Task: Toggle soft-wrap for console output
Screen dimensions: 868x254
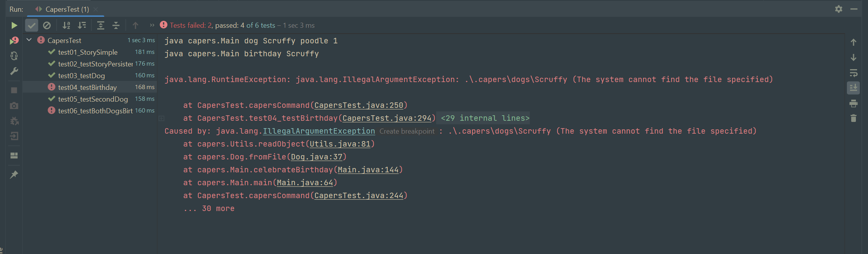Action: 853,73
